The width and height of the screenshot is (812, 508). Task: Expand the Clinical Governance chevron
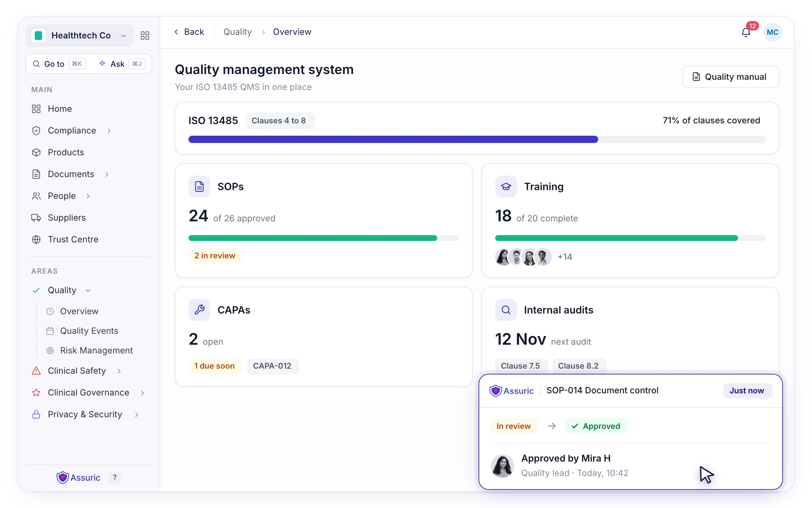pyautogui.click(x=142, y=393)
